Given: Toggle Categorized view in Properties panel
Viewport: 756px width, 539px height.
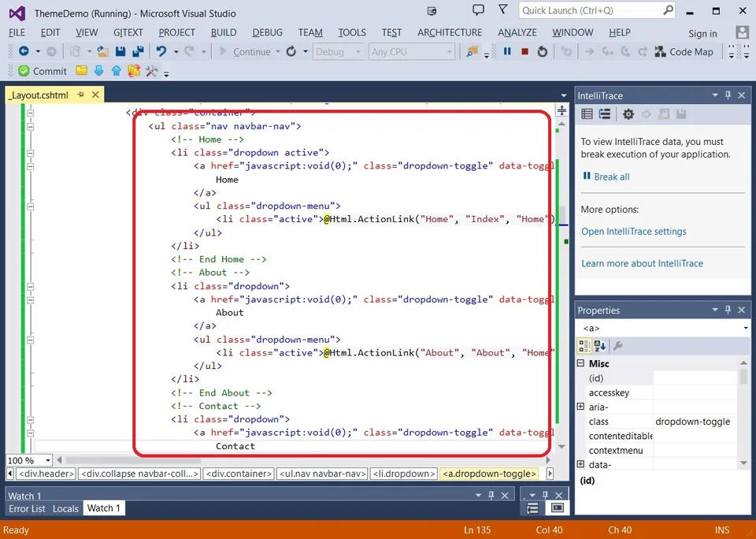Looking at the screenshot, I should click(584, 346).
